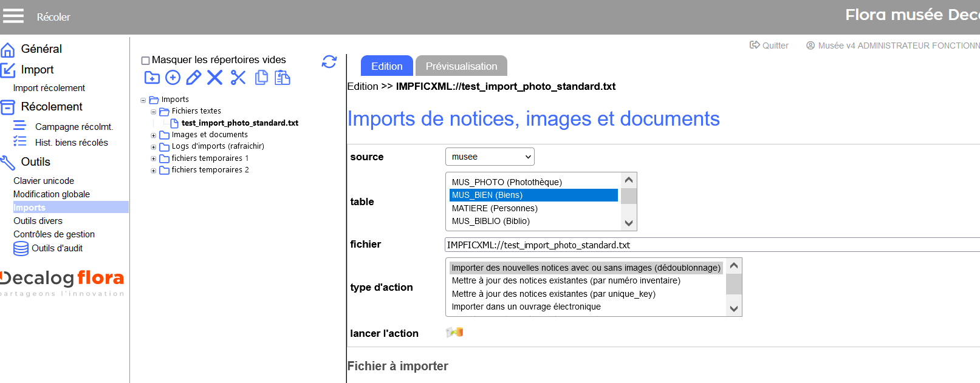
Task: Open the hamburger menu
Action: coord(13,16)
